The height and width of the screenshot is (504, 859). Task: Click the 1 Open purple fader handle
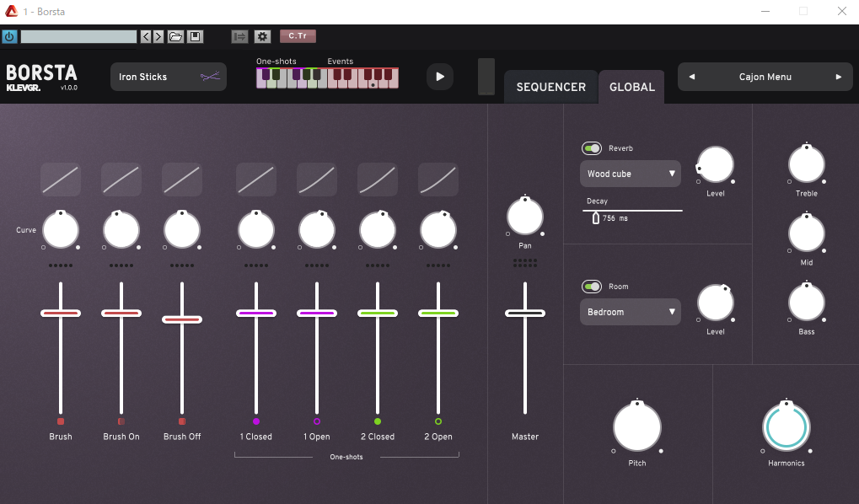[317, 314]
